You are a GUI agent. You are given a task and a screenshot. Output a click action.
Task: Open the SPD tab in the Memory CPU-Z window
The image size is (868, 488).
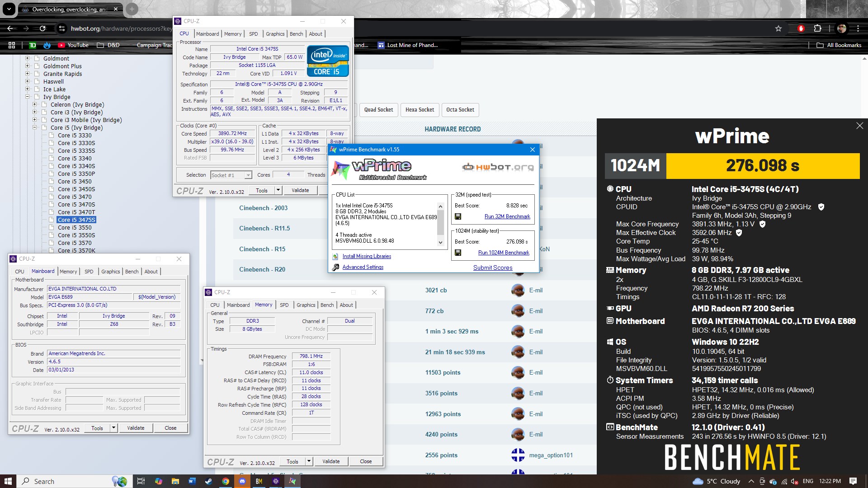pyautogui.click(x=284, y=305)
